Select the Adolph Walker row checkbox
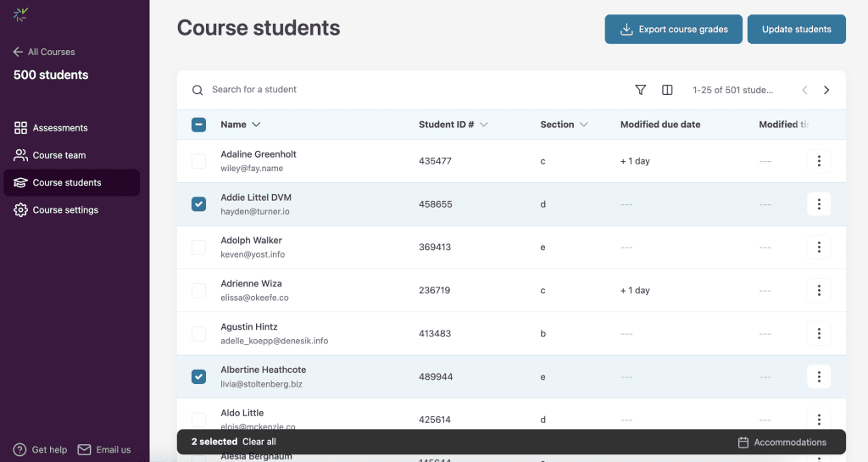Screen dimensions: 868x462 [198, 248]
